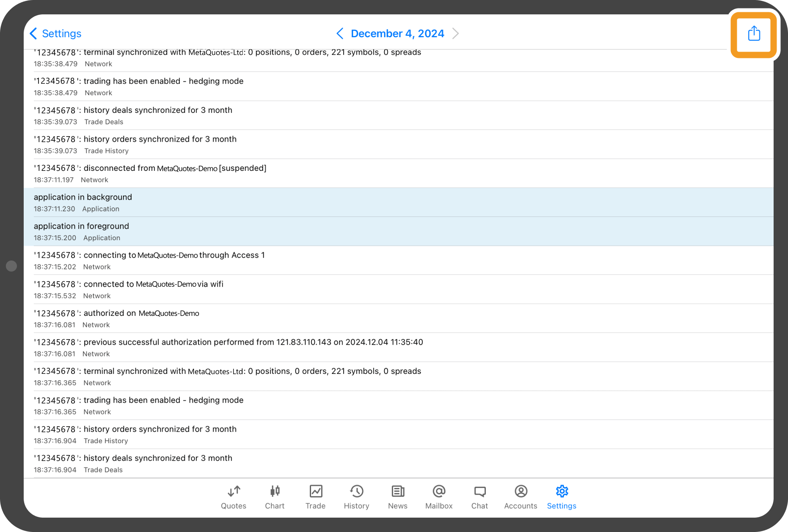The height and width of the screenshot is (532, 788).
Task: Select the Settings tab in bottom bar
Action: pos(562,497)
